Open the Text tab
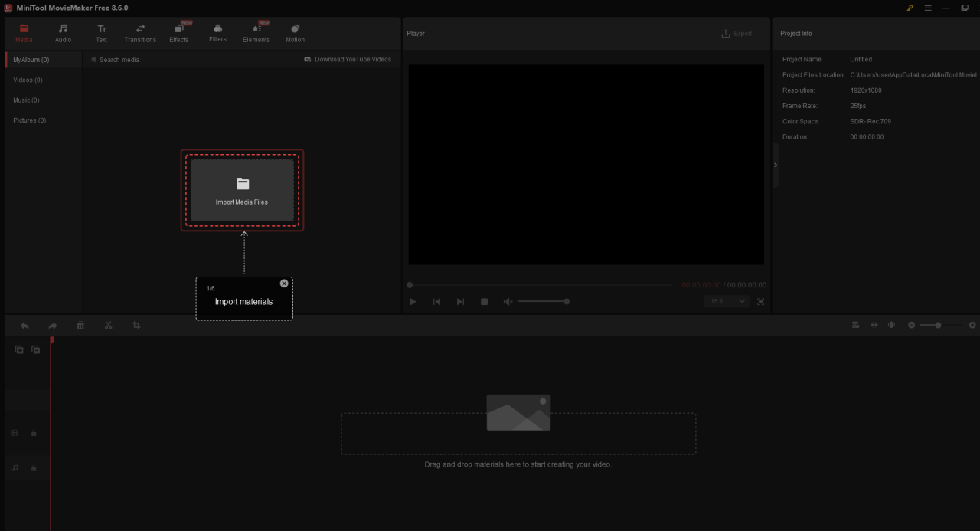The image size is (980, 531). (x=101, y=33)
